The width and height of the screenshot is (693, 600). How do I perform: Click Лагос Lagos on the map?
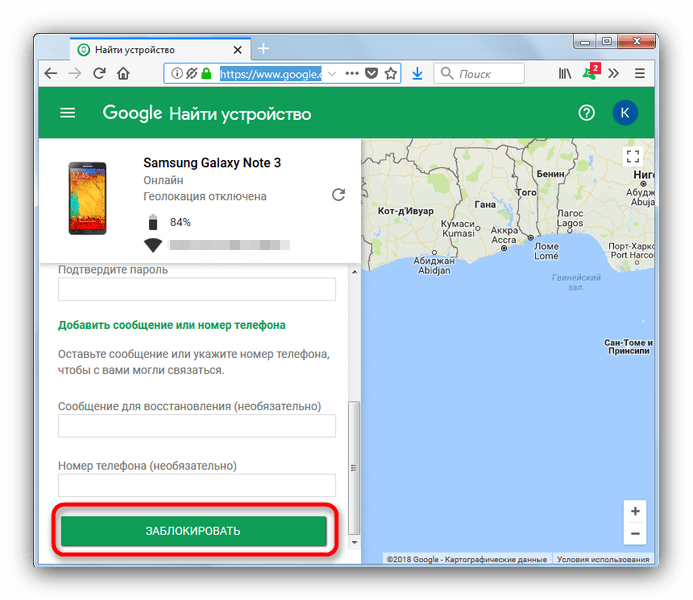570,218
